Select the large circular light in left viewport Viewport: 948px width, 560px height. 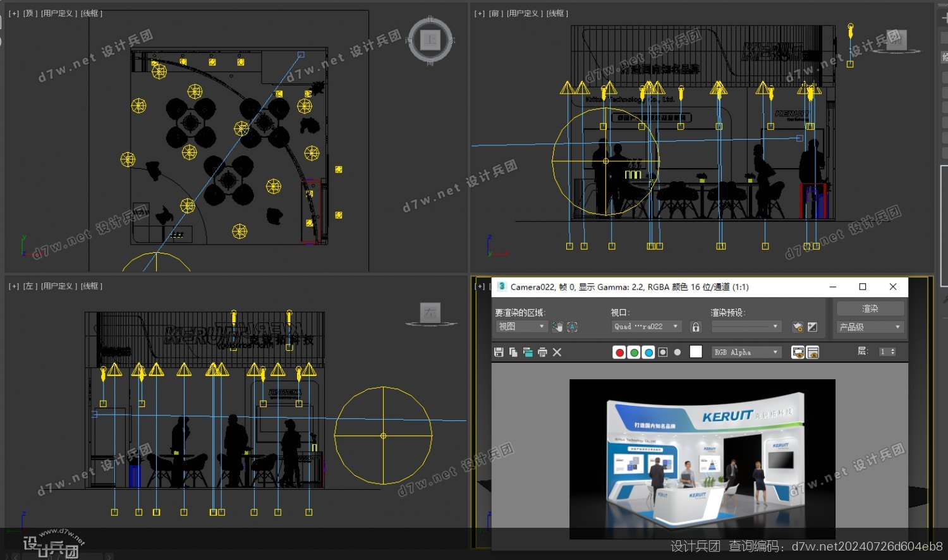(383, 435)
